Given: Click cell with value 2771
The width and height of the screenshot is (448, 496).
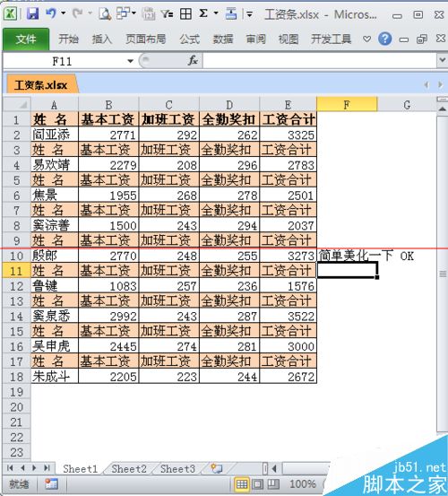Looking at the screenshot, I should (x=108, y=135).
